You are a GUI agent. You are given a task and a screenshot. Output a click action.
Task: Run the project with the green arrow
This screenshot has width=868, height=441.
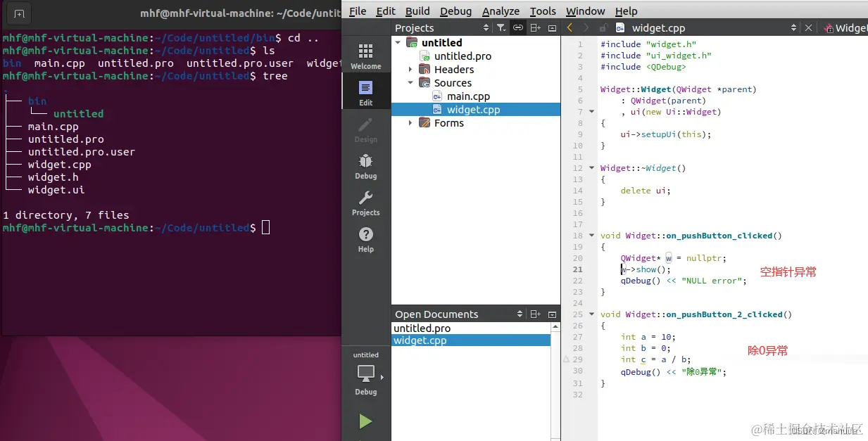365,421
